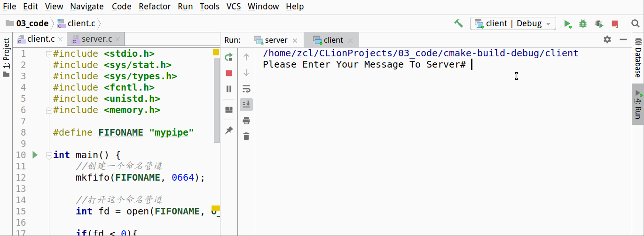Print the console output

pos(246,121)
